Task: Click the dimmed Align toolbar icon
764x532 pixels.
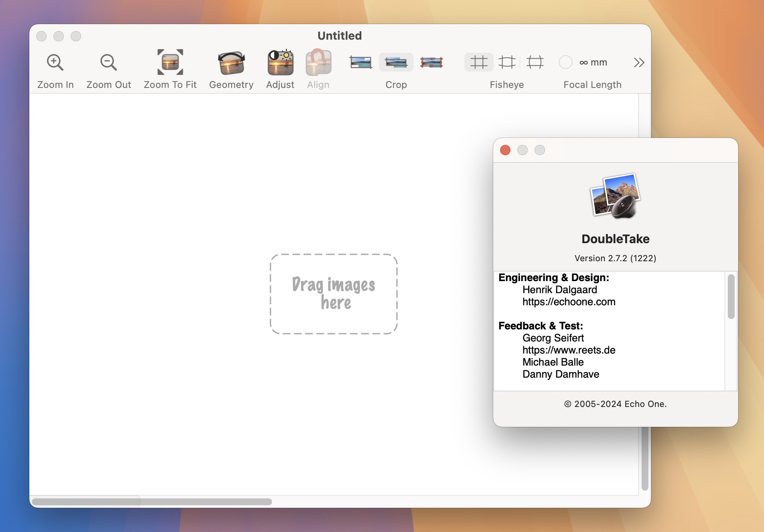Action: (319, 63)
